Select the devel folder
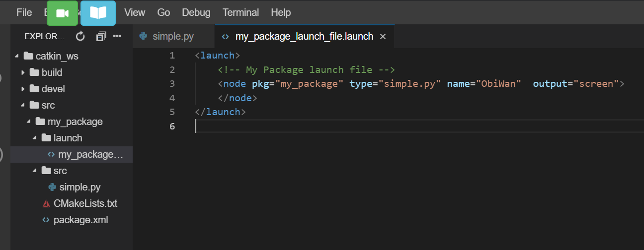 (x=72, y=89)
